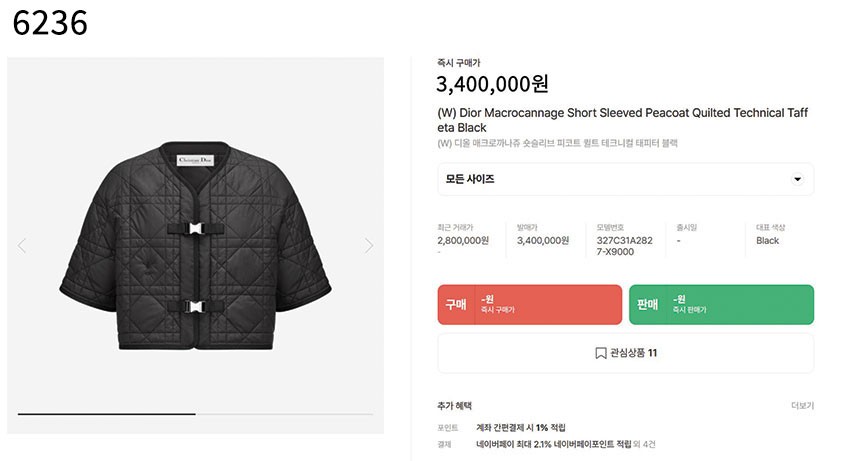Open 더보기 for additional benefits

coord(802,406)
